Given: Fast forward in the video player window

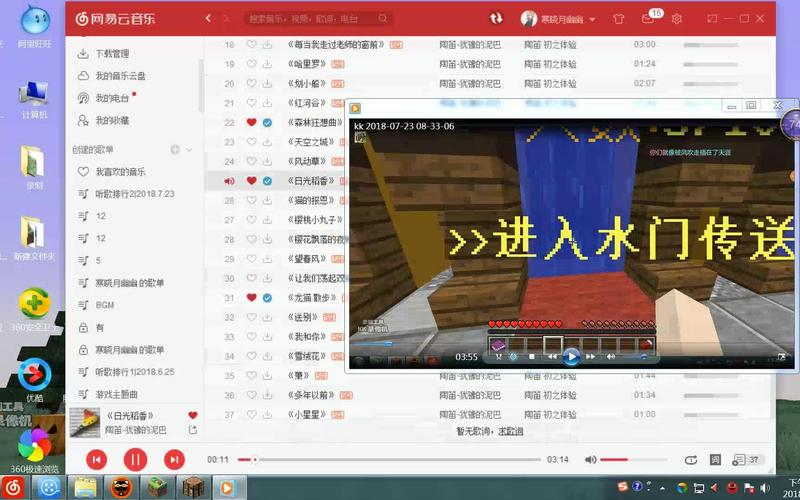Looking at the screenshot, I should 590,357.
